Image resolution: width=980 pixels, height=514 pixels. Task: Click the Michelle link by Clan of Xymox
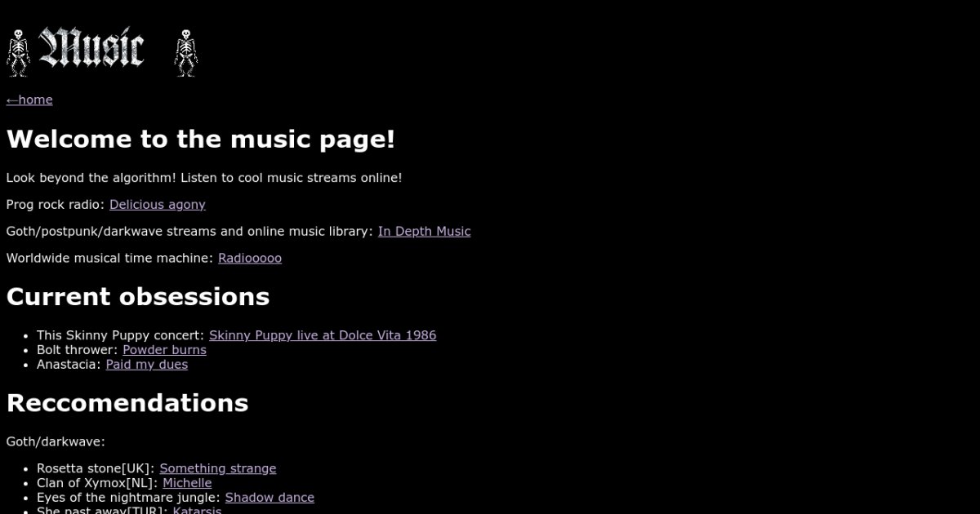(187, 483)
